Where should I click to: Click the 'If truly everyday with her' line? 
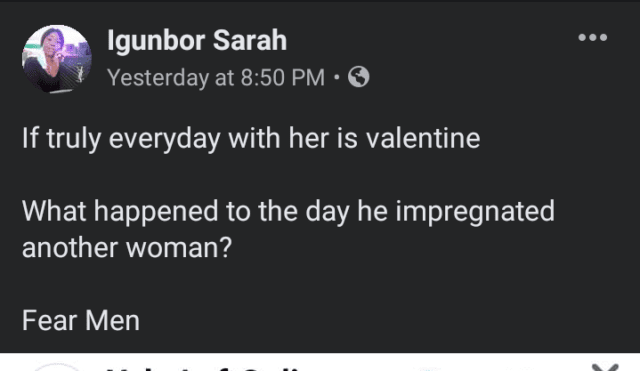251,138
